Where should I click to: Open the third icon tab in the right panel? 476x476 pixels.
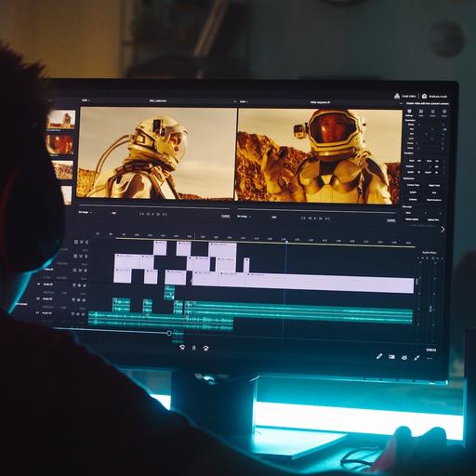(432, 112)
